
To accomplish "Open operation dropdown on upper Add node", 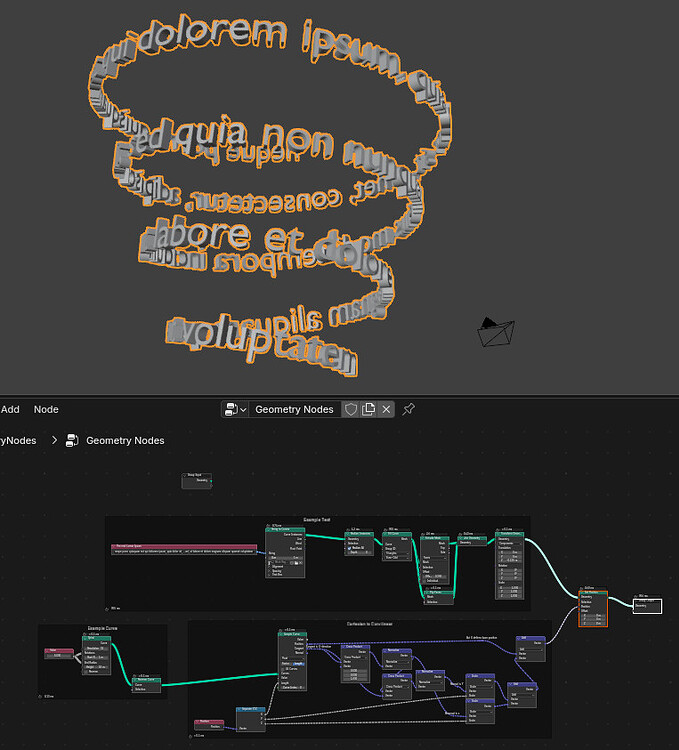I will tap(531, 650).
